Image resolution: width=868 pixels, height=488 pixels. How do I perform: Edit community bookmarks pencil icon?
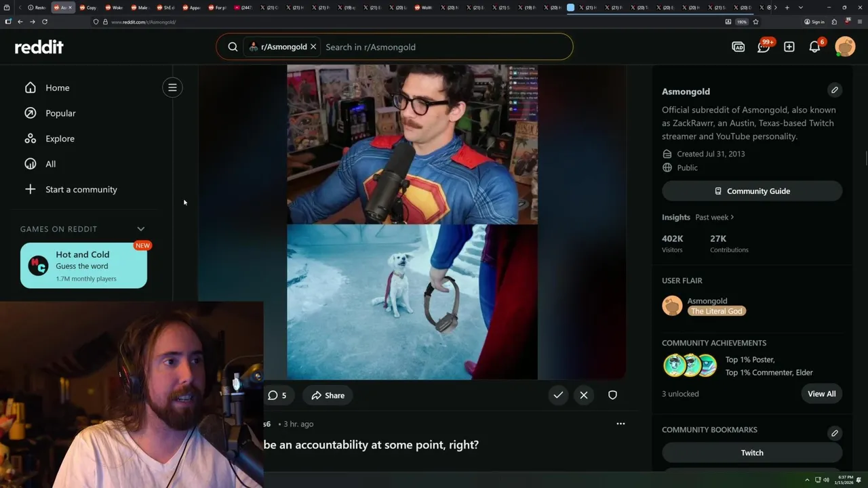pyautogui.click(x=835, y=433)
